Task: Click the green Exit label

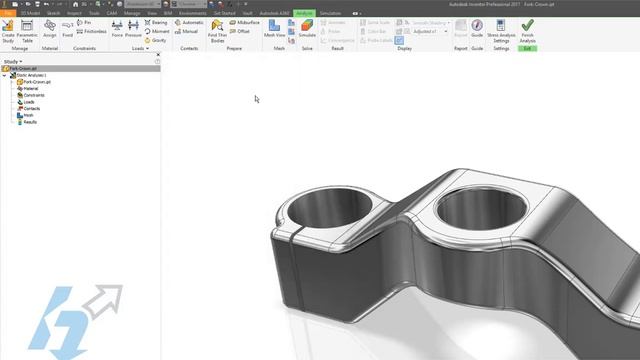Action: tap(527, 49)
